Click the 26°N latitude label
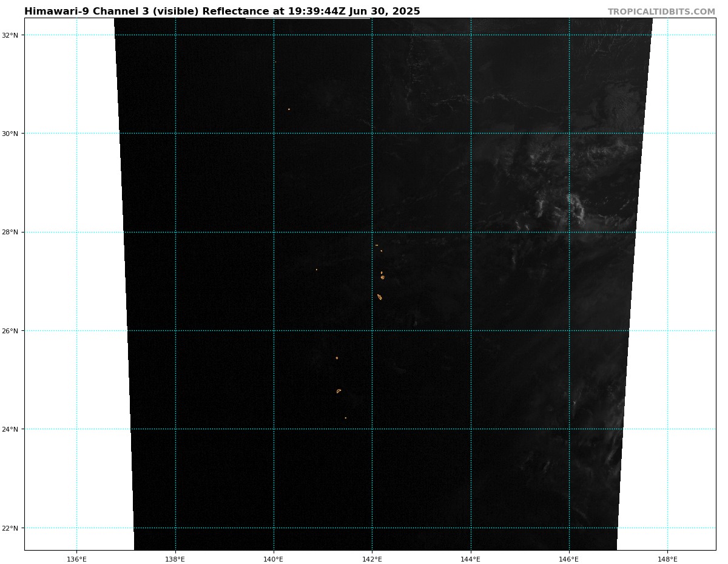 click(x=11, y=331)
